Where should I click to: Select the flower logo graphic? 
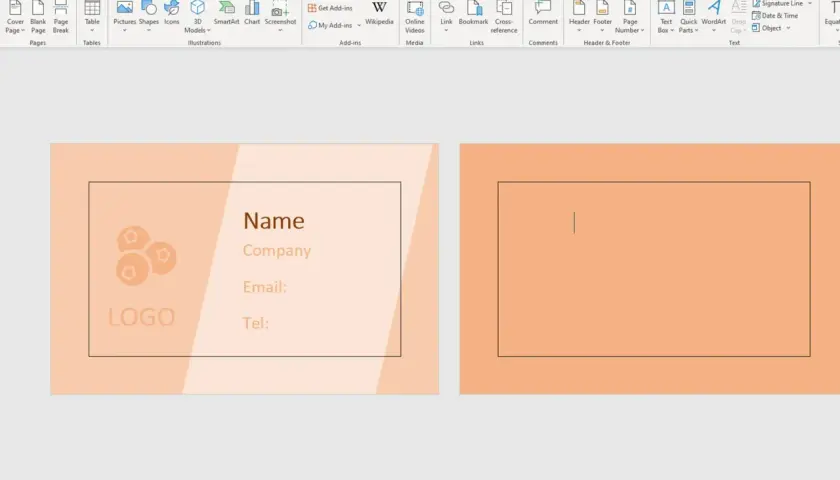146,256
